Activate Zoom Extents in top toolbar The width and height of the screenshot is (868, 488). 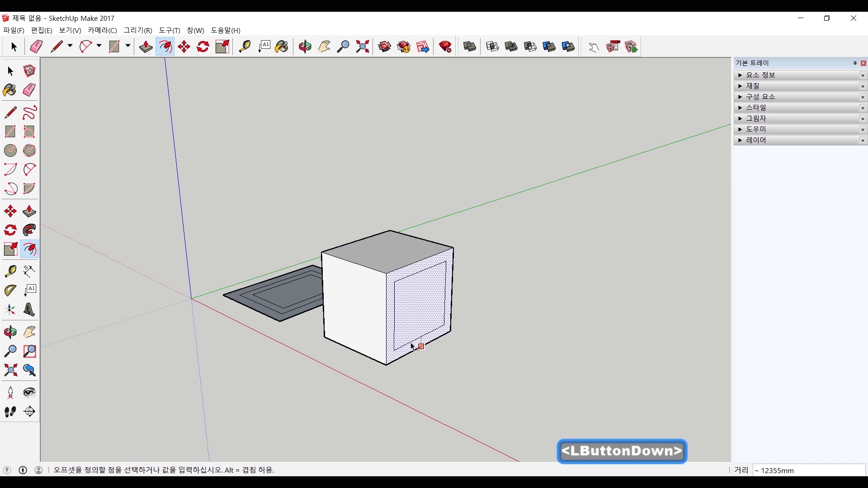tap(363, 47)
